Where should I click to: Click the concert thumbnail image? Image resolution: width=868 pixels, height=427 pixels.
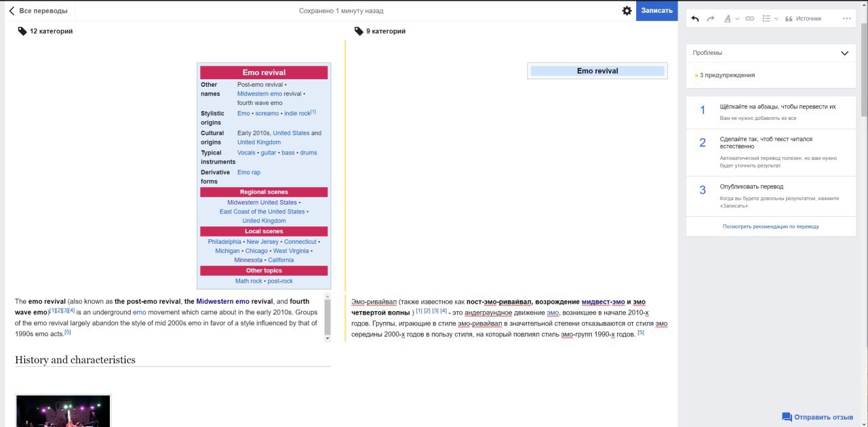tap(63, 411)
